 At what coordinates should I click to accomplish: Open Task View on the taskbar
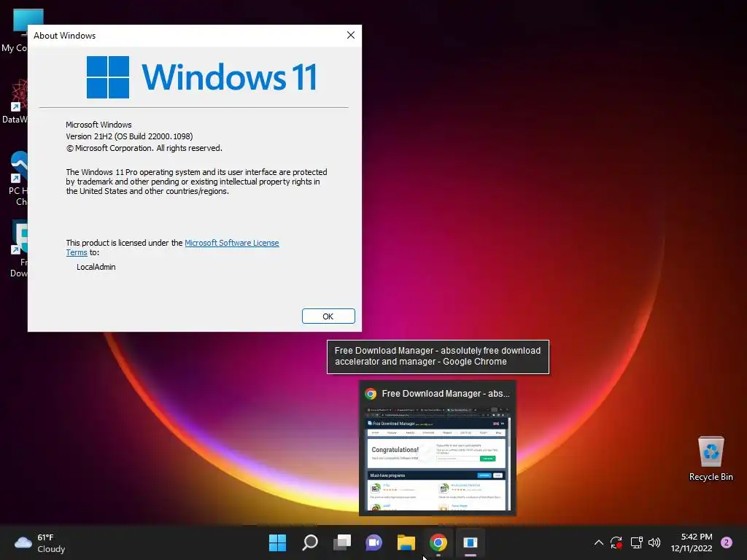(342, 542)
